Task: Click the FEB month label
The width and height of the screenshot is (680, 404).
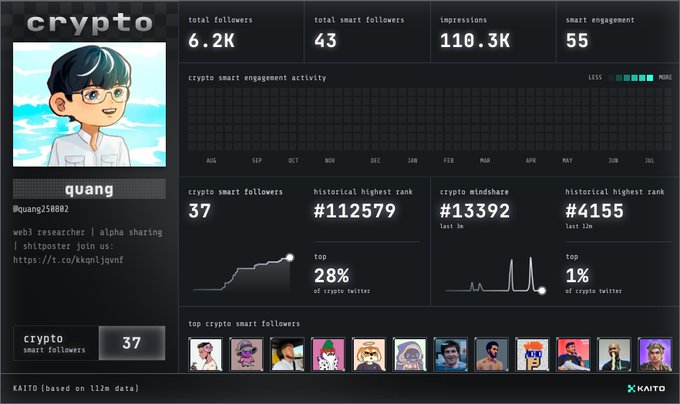Action: 449,160
